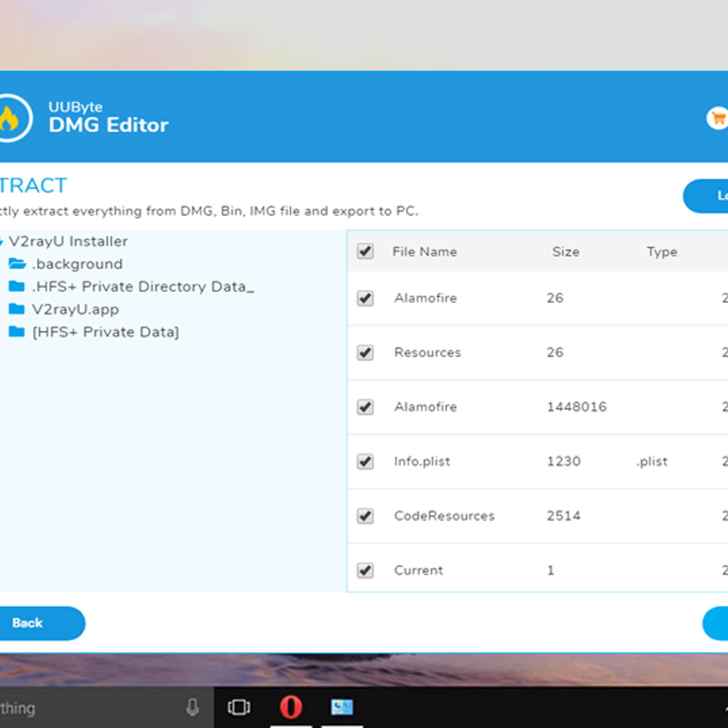Select V2rayU.app in the tree

click(x=76, y=309)
